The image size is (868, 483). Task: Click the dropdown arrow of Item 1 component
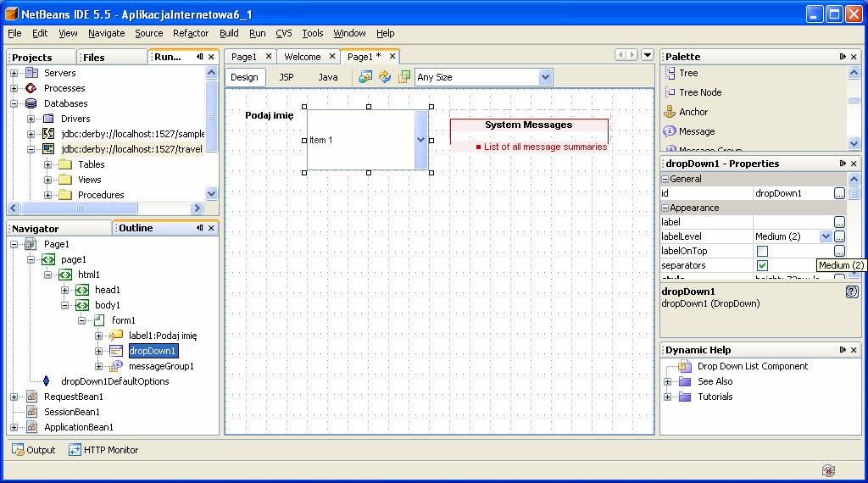click(420, 140)
